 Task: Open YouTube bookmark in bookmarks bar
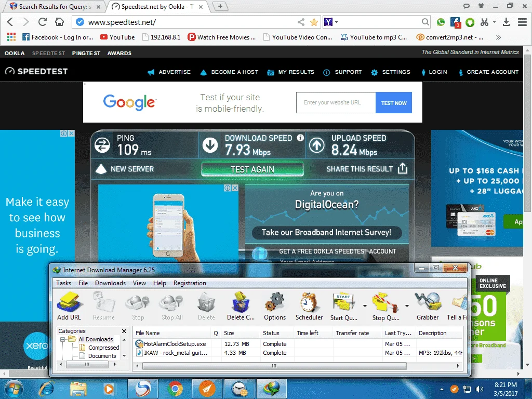[x=117, y=37]
